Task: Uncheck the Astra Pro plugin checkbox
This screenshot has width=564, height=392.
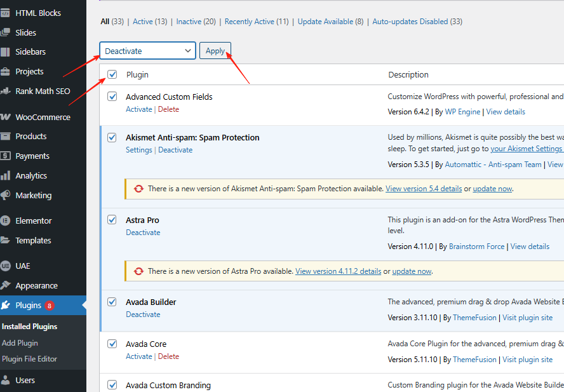Action: pyautogui.click(x=112, y=219)
